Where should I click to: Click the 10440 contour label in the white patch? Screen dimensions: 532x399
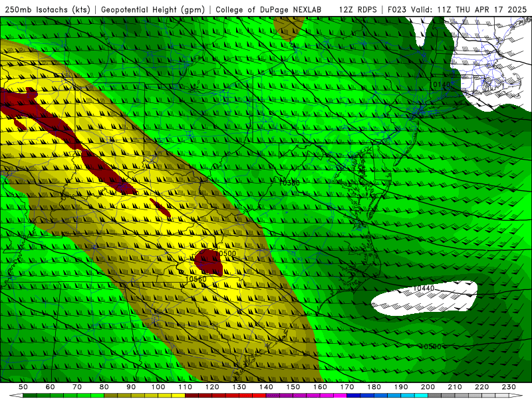(424, 288)
